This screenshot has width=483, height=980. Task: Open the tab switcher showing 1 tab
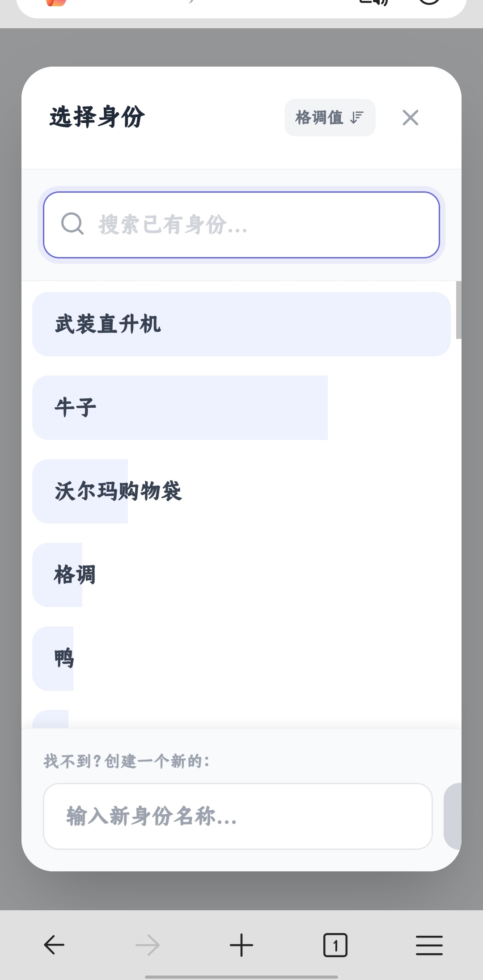(335, 945)
